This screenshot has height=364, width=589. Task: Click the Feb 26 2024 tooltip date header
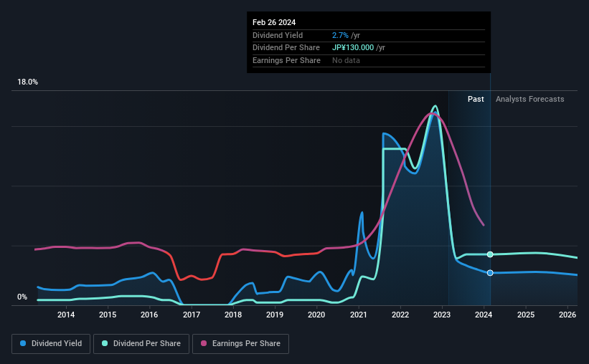(274, 22)
